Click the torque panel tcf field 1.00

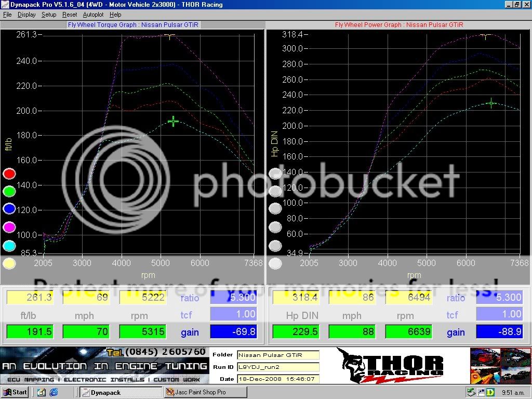(233, 314)
